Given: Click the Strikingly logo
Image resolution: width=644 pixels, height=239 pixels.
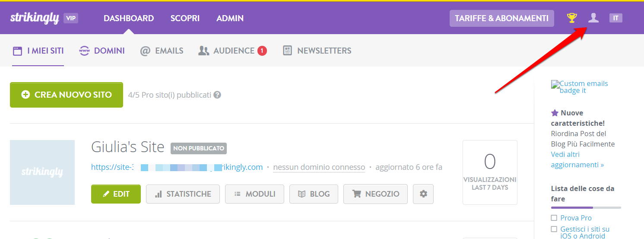Looking at the screenshot, I should 35,18.
